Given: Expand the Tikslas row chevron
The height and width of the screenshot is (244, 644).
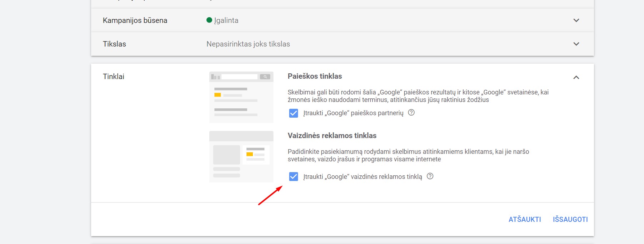Looking at the screenshot, I should 576,44.
